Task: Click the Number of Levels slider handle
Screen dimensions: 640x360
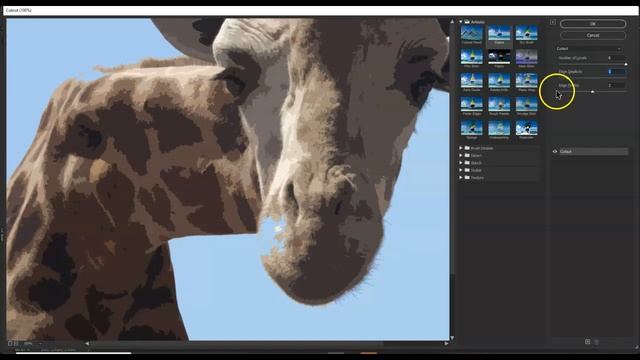Action: [626, 64]
